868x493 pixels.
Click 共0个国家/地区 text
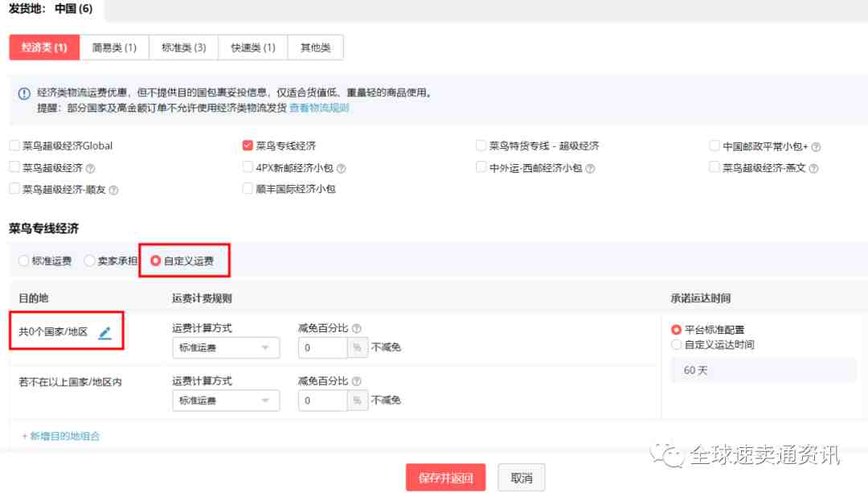pos(53,332)
